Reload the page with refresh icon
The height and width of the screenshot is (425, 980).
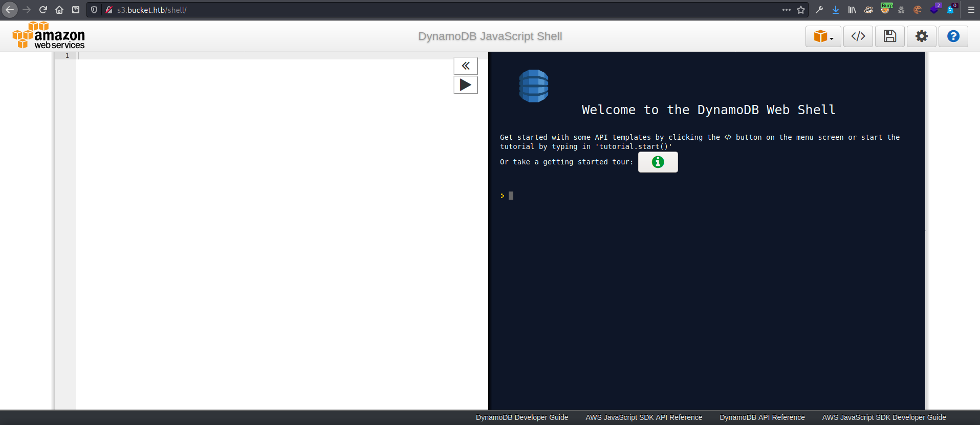43,10
